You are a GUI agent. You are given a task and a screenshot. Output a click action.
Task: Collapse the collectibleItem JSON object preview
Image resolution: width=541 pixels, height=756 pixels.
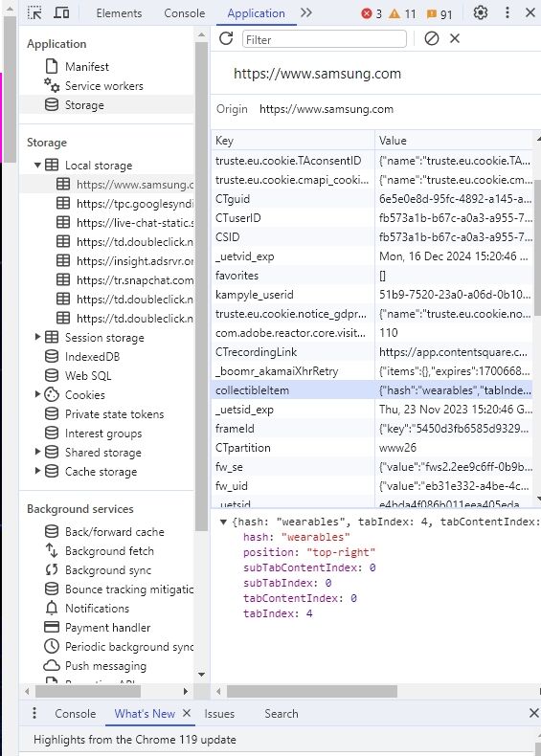click(223, 522)
